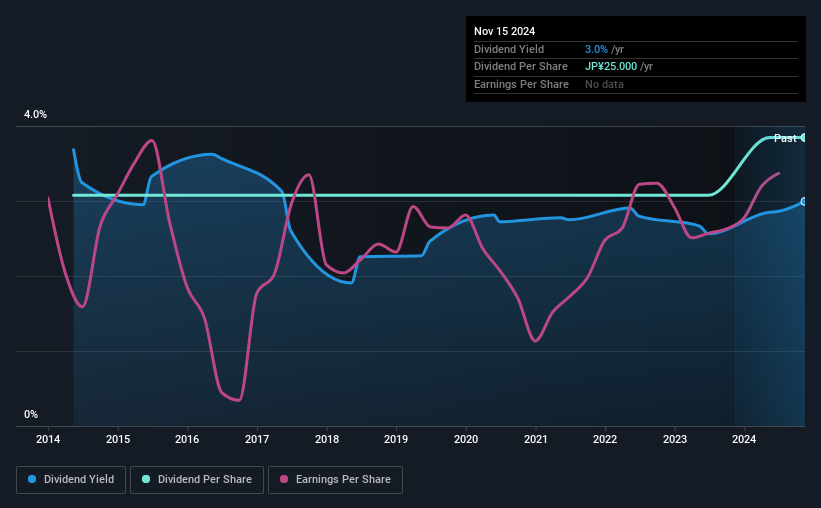Click the pink Earnings Per Share legend dot
Viewport: 821px width, 508px height.
coord(284,479)
